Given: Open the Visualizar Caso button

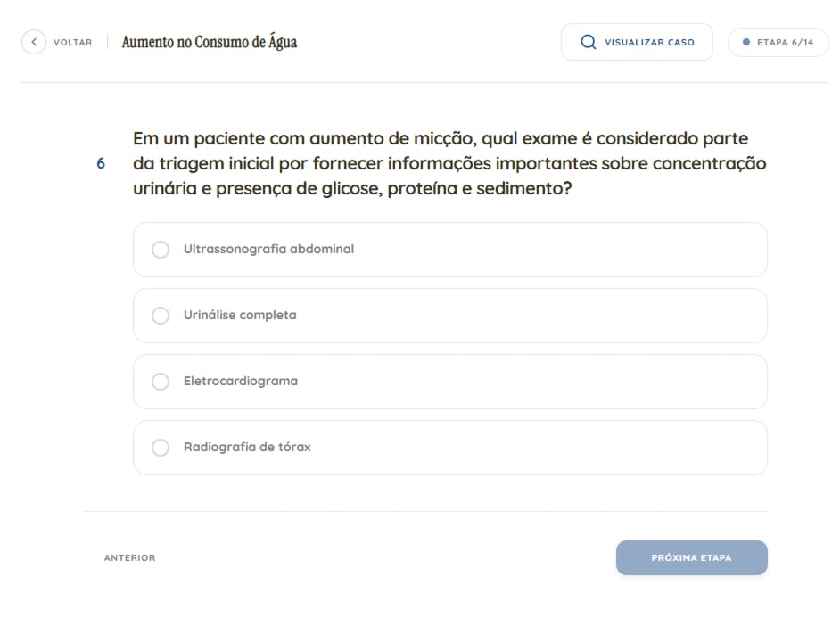Looking at the screenshot, I should [x=637, y=42].
